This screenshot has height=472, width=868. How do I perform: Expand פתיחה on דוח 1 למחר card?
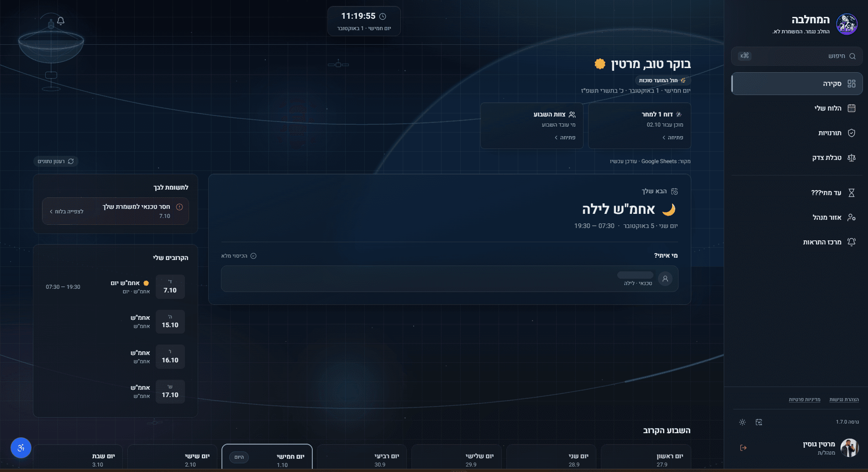(x=672, y=138)
